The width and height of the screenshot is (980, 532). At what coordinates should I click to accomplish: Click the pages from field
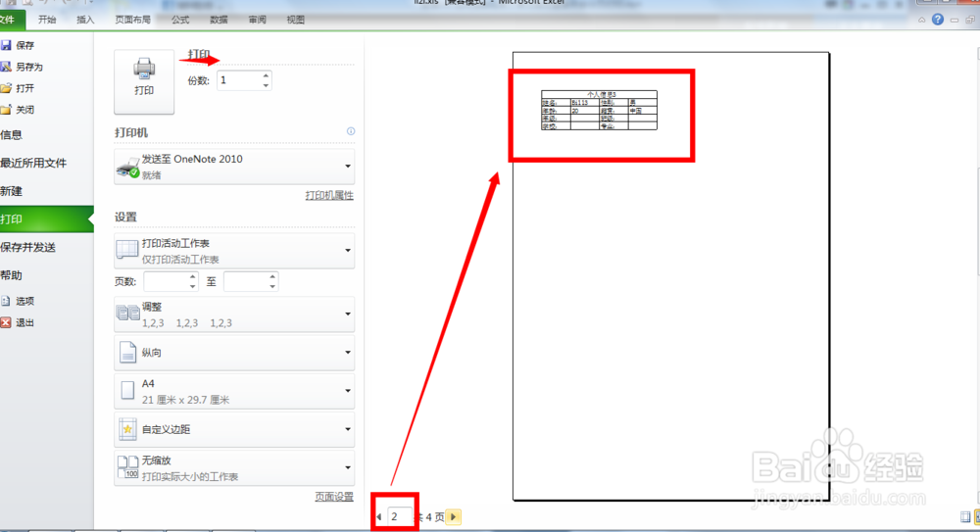point(166,281)
